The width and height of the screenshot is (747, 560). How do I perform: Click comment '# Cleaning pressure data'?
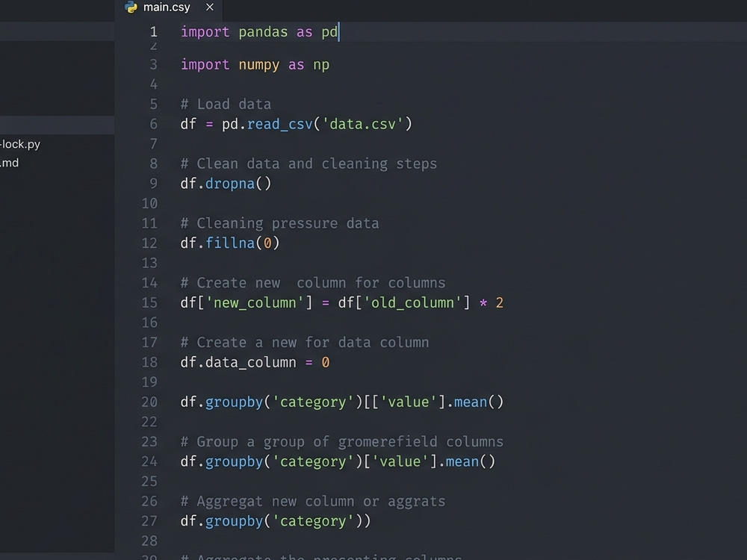pos(279,223)
